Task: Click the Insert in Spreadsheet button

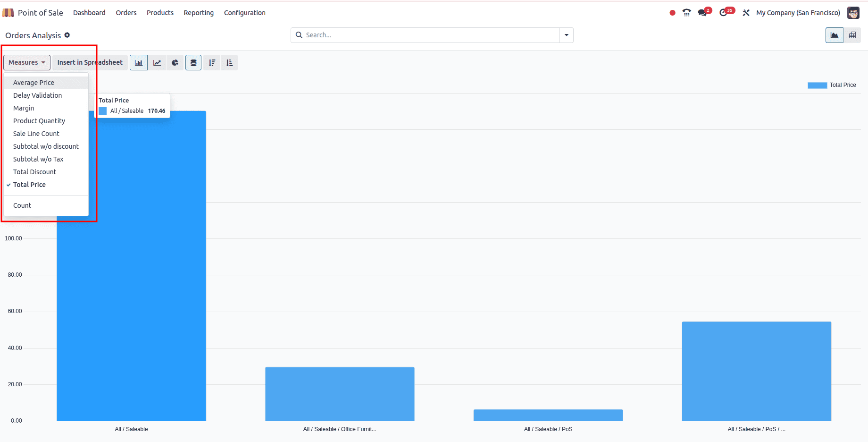Action: point(89,62)
